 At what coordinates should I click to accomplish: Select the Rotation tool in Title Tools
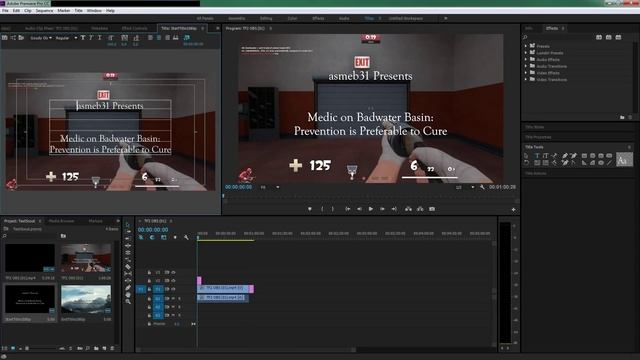pyautogui.click(x=527, y=162)
